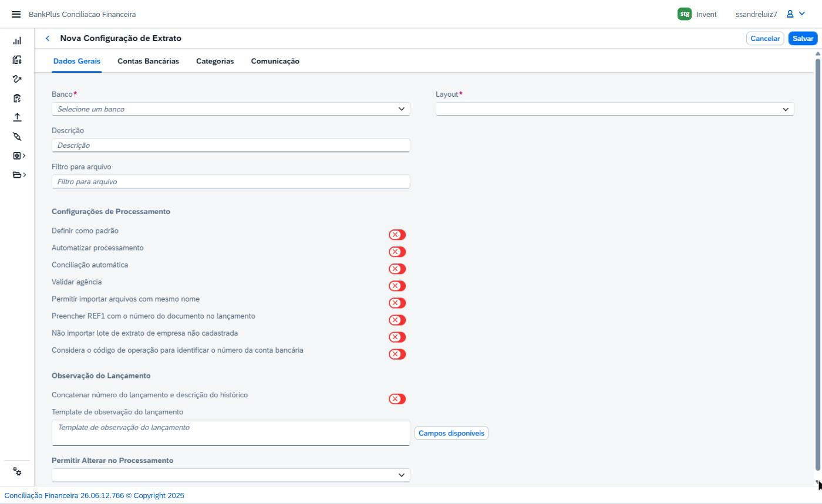Toggle 'Não importar lote de extrato' switch
This screenshot has width=822, height=504.
[397, 337]
